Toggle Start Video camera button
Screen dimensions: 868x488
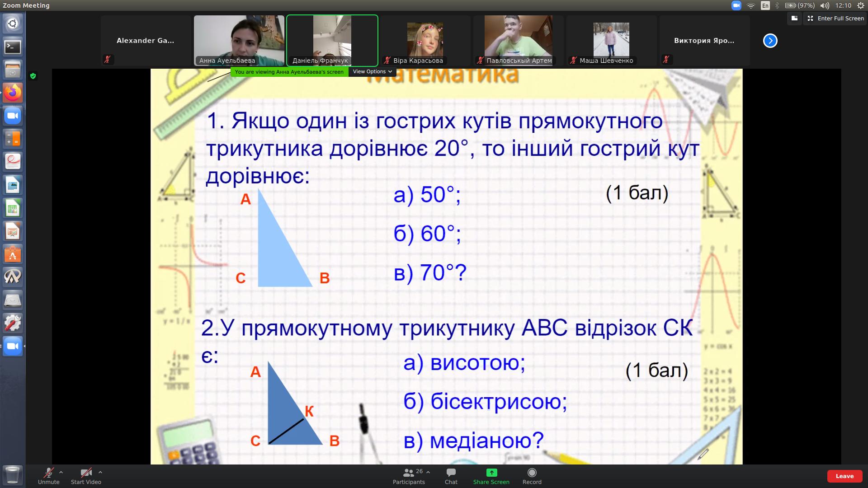pyautogui.click(x=86, y=475)
